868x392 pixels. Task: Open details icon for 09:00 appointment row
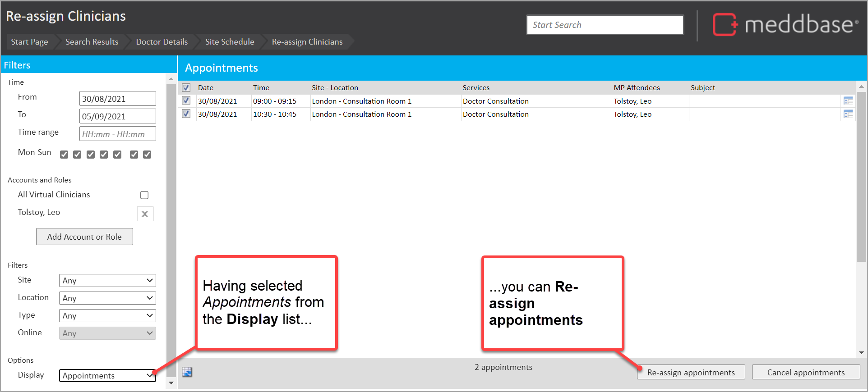pyautogui.click(x=848, y=101)
